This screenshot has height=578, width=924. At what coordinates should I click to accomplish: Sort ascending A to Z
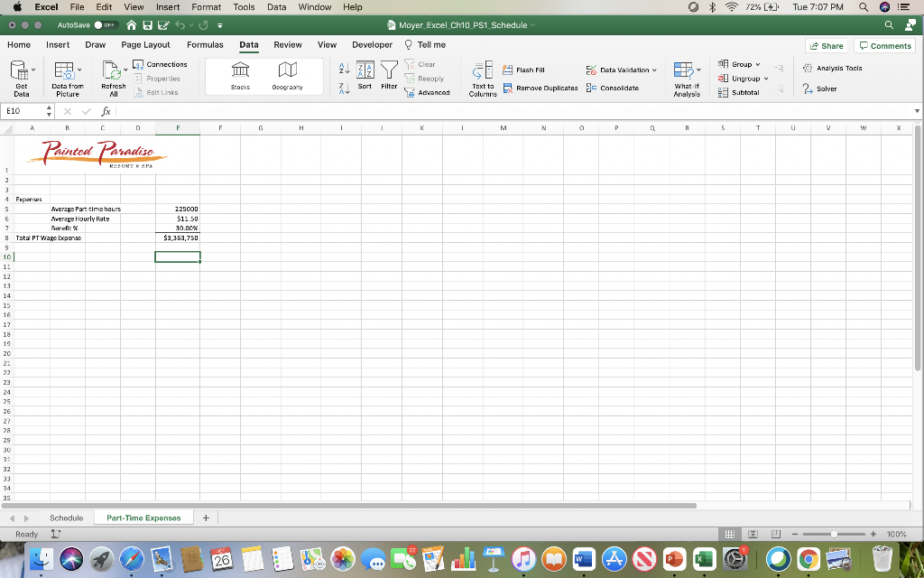(x=344, y=69)
